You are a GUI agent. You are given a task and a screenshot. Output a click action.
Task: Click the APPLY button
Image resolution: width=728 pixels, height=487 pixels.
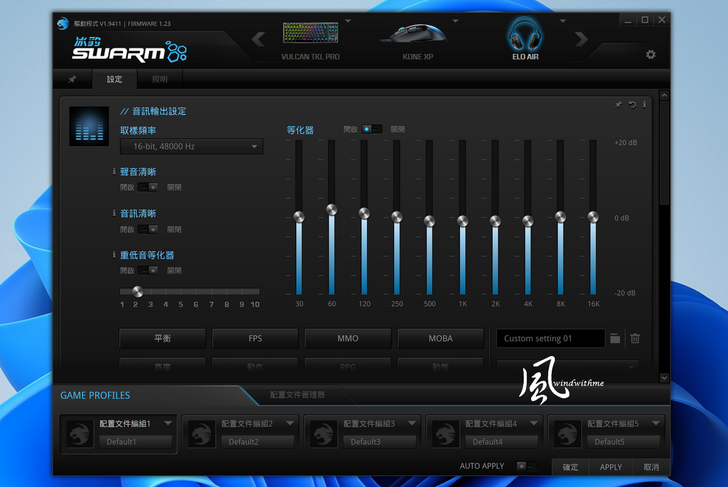pyautogui.click(x=610, y=467)
